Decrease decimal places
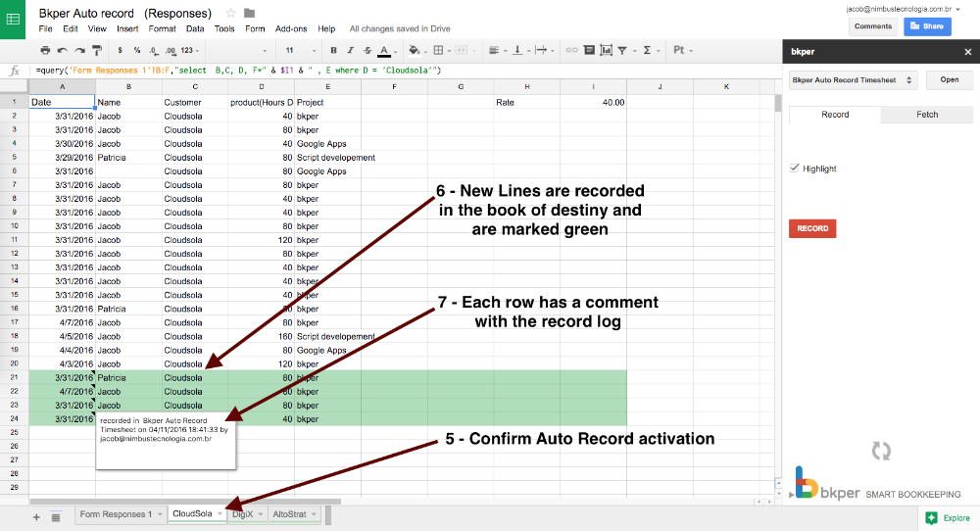This screenshot has height=531, width=980. pos(154,50)
